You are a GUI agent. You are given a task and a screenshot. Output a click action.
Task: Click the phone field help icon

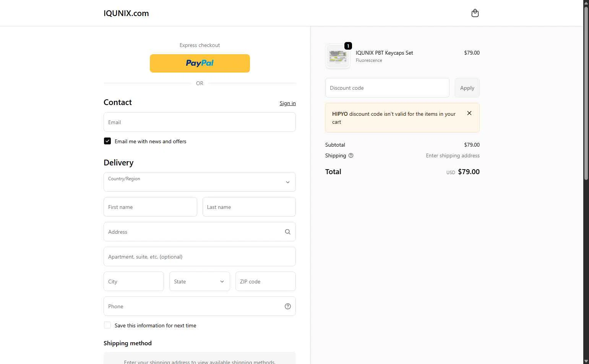[288, 306]
